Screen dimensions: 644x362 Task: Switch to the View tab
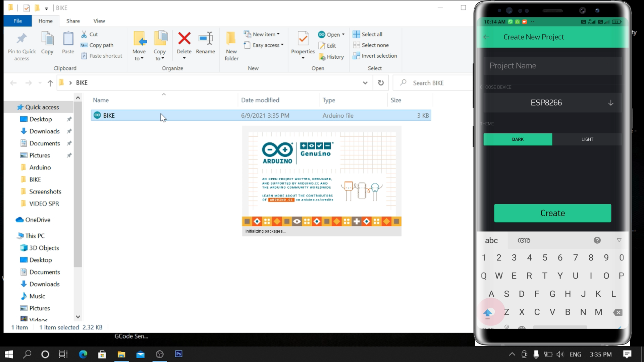(x=99, y=21)
